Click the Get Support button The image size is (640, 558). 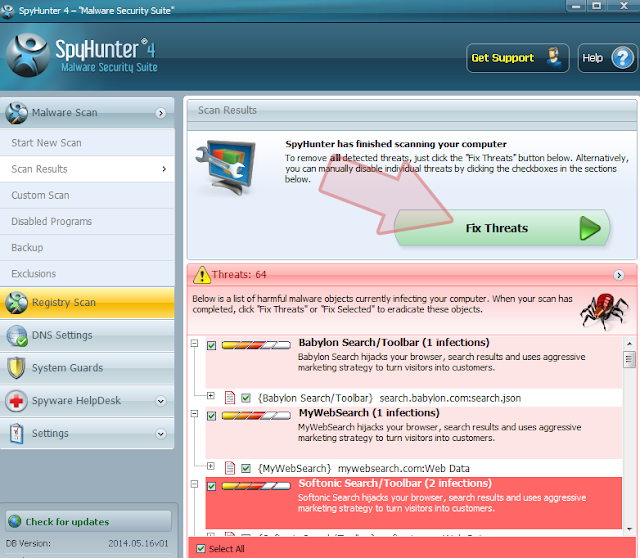pos(518,58)
